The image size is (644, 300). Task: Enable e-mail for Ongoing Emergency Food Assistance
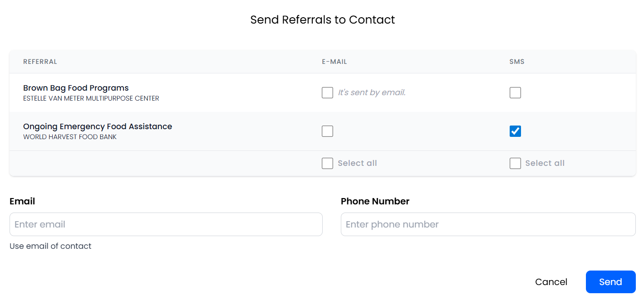click(x=327, y=131)
